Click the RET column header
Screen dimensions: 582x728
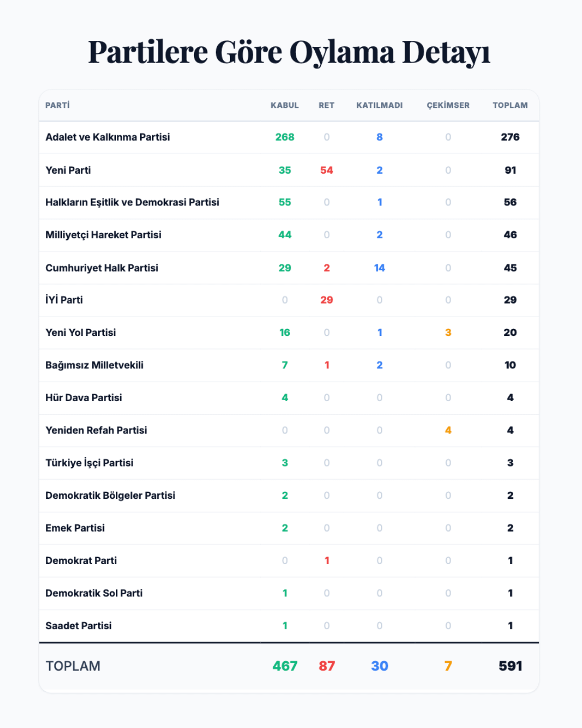click(x=327, y=105)
